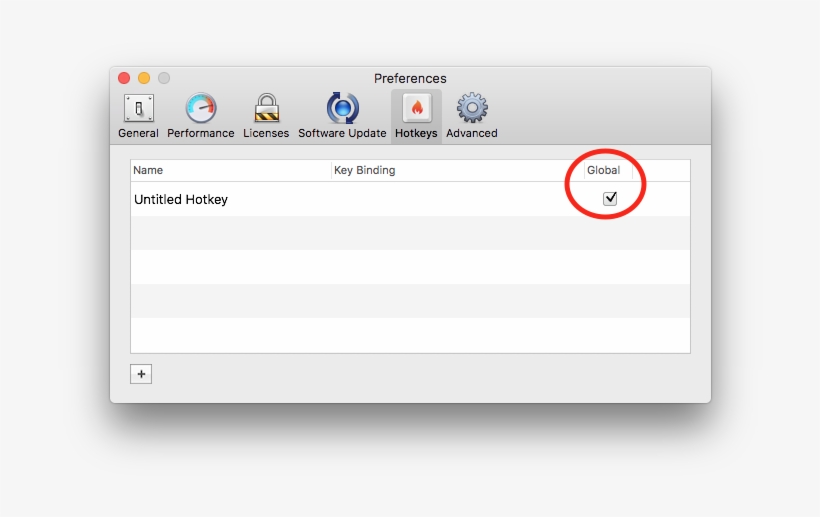Select the Untitled Hotkey name cell
Image resolution: width=820 pixels, height=517 pixels.
coord(181,200)
